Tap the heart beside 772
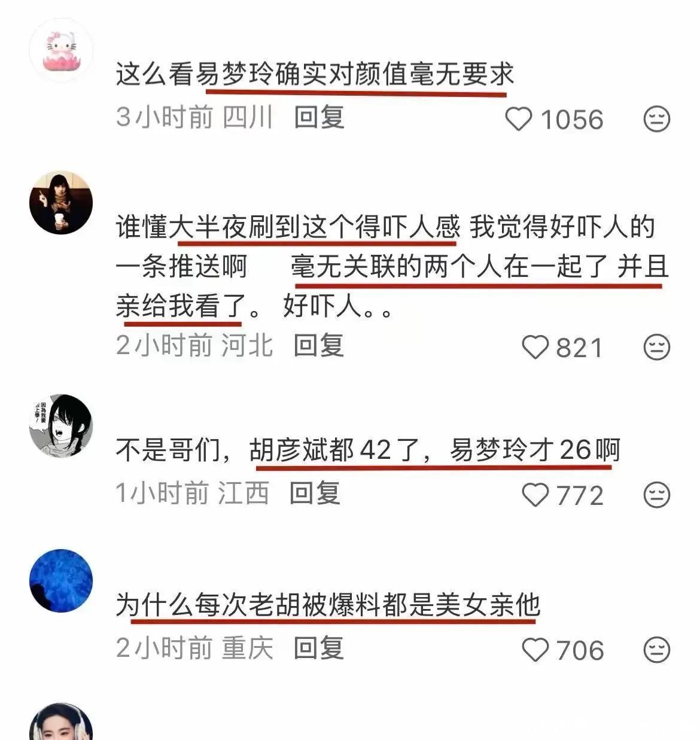The image size is (700, 740). click(x=535, y=495)
